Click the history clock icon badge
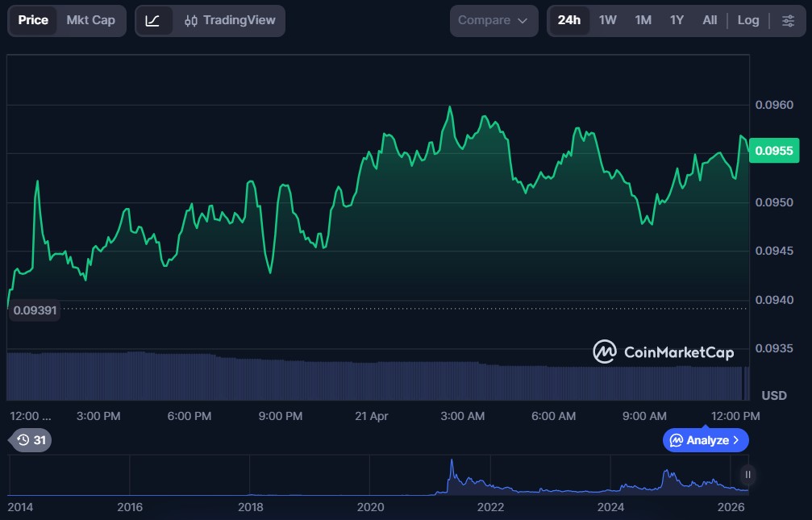Image resolution: width=812 pixels, height=520 pixels. coord(31,440)
